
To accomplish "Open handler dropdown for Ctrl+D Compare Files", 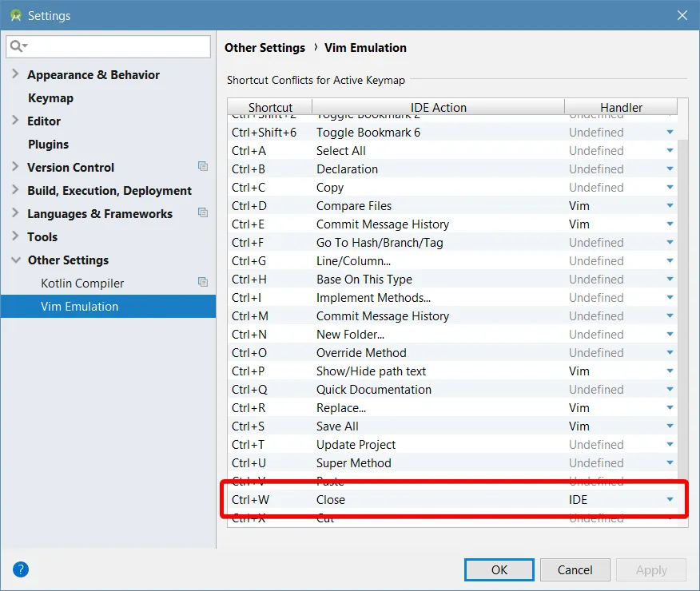I will [670, 205].
